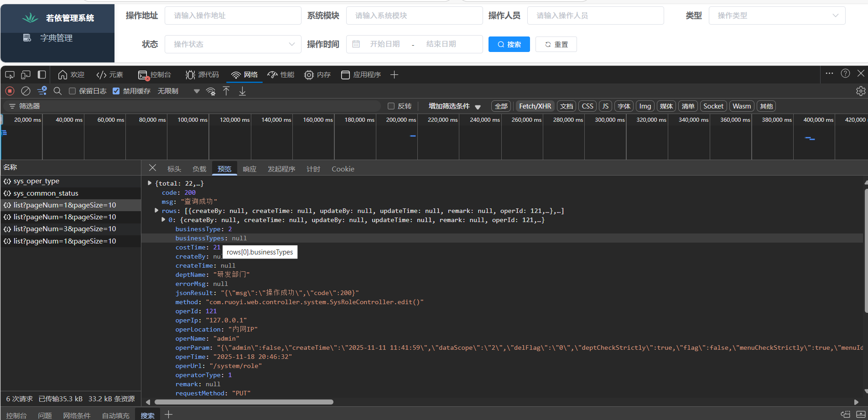Open DevTools more options ellipsis

829,73
